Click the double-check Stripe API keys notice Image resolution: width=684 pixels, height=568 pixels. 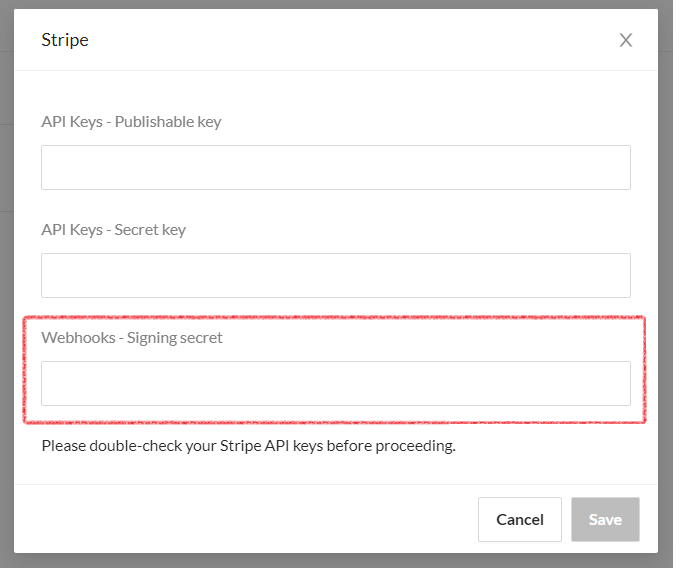pos(249,446)
